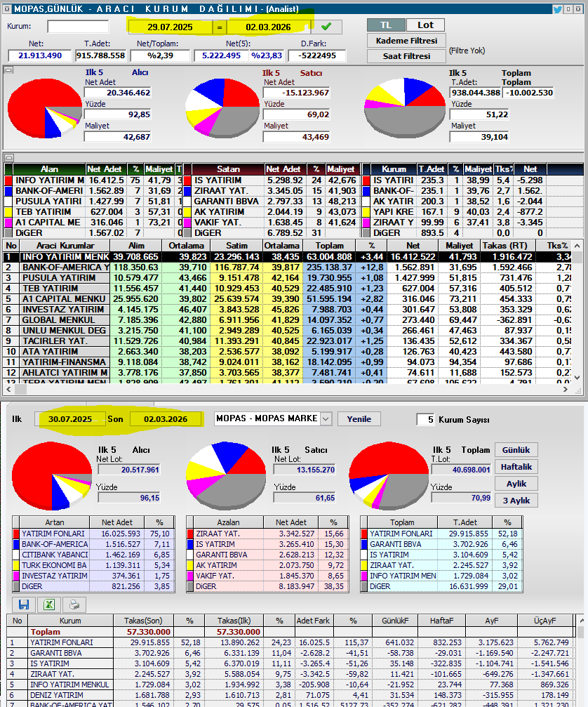Click the Yenile button
The width and height of the screenshot is (588, 707).
[x=359, y=419]
